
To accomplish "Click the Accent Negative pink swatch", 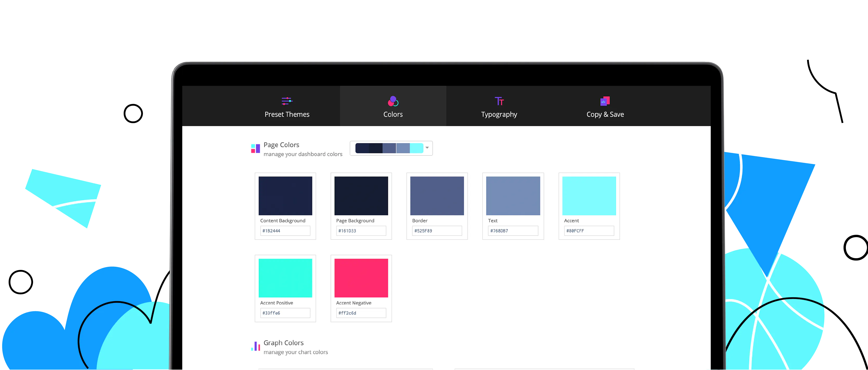I will 361,278.
